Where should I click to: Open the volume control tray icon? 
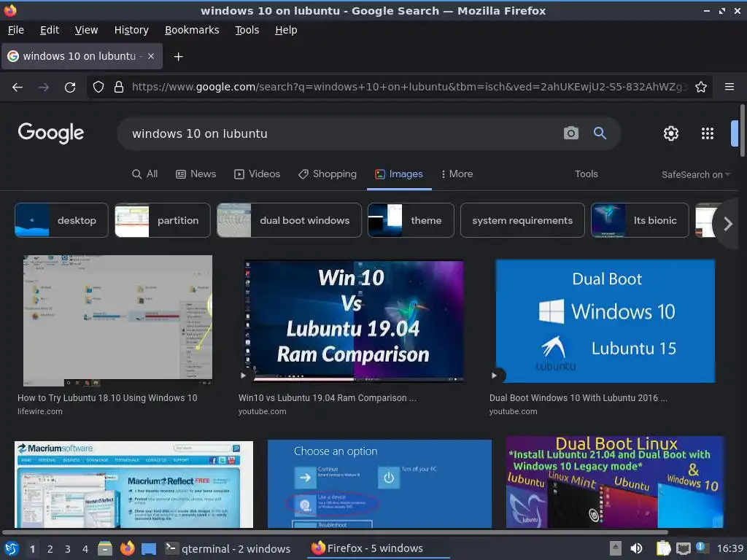coord(636,548)
